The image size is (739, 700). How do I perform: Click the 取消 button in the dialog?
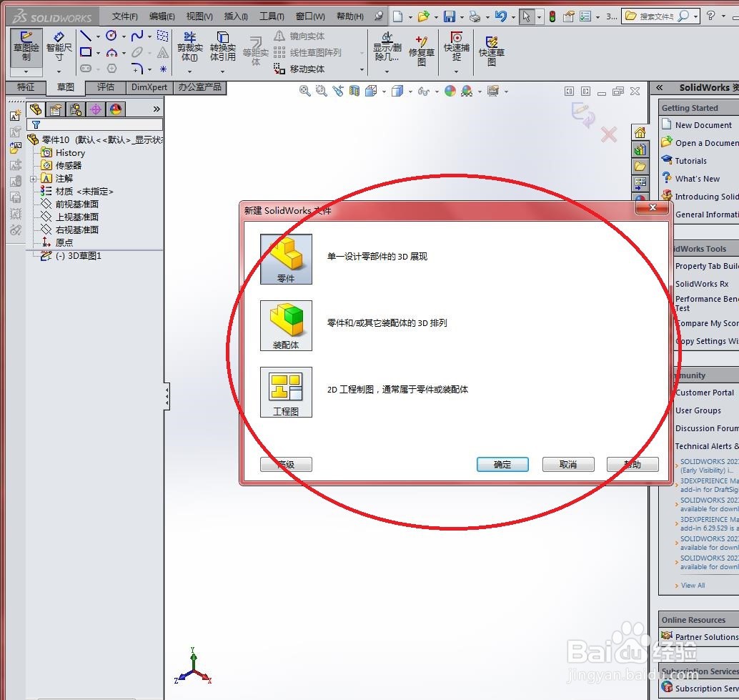coord(568,464)
